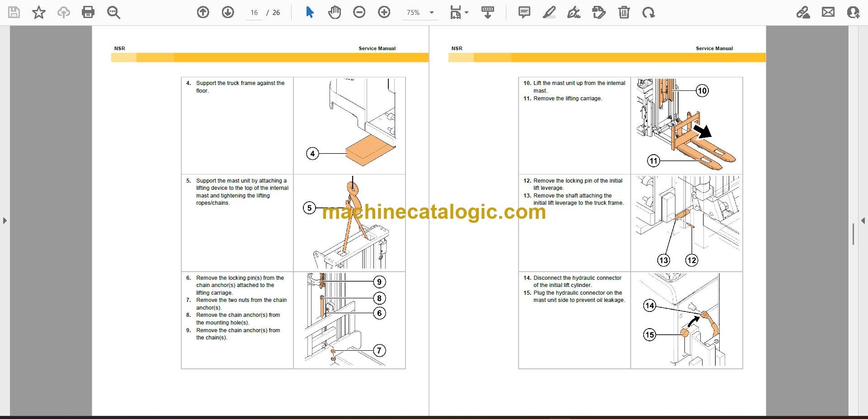Activate the arrow selection tool
The height and width of the screenshot is (419, 868).
point(310,13)
